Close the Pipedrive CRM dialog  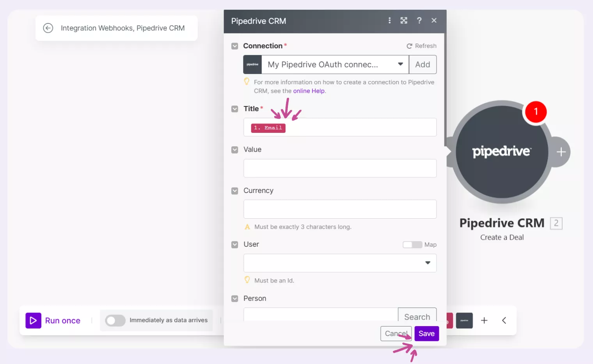pos(434,20)
